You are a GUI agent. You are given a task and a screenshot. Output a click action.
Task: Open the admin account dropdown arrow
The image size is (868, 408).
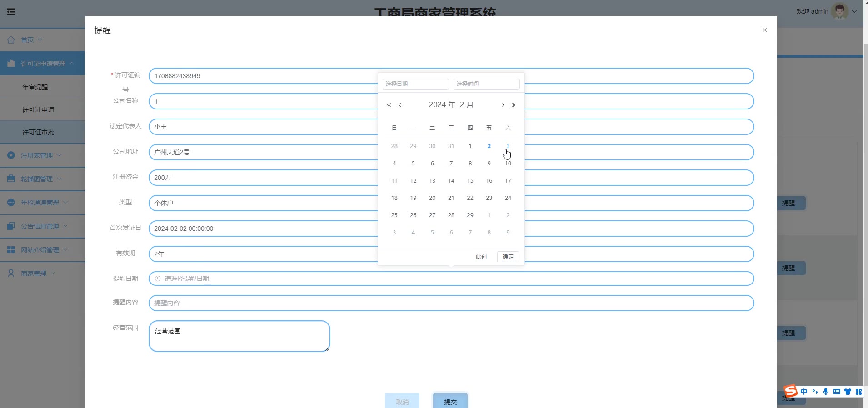click(854, 12)
